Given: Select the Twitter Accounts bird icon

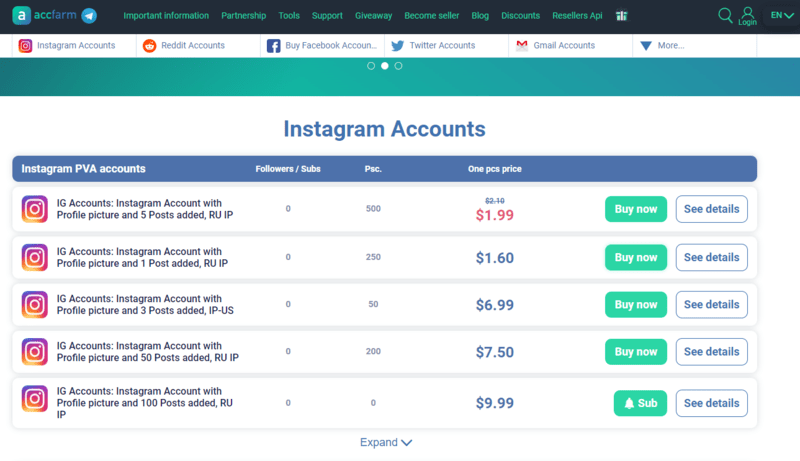Looking at the screenshot, I should pyautogui.click(x=397, y=45).
